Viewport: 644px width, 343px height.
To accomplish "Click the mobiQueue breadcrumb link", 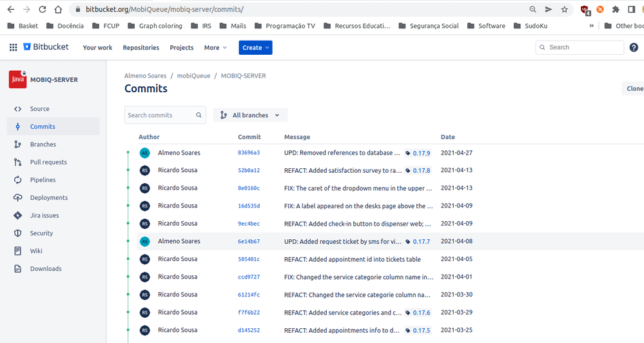I will [x=193, y=75].
